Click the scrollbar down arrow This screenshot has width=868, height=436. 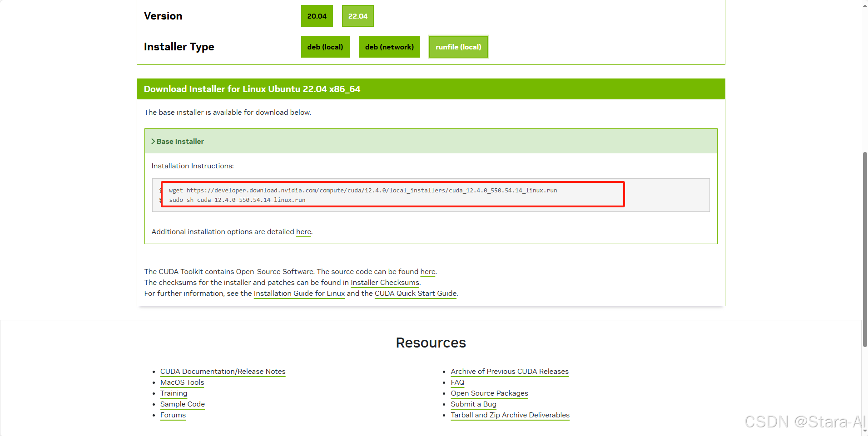click(865, 431)
